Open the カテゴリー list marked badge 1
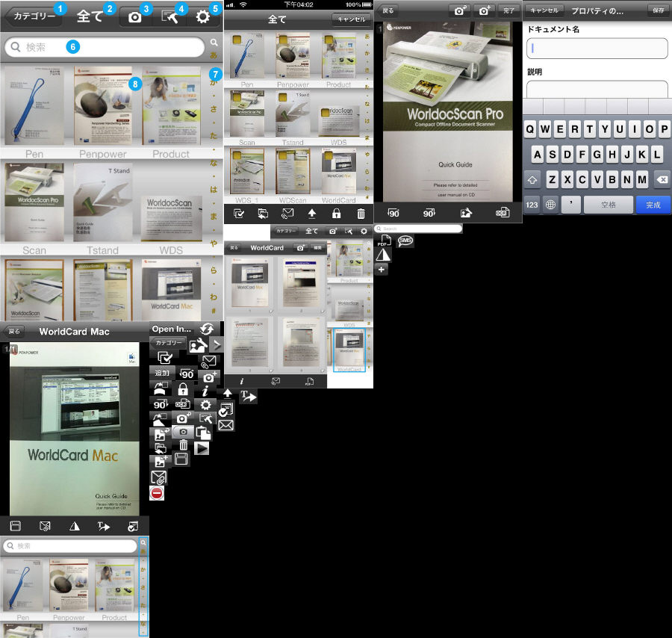This screenshot has width=672, height=638. [31, 16]
